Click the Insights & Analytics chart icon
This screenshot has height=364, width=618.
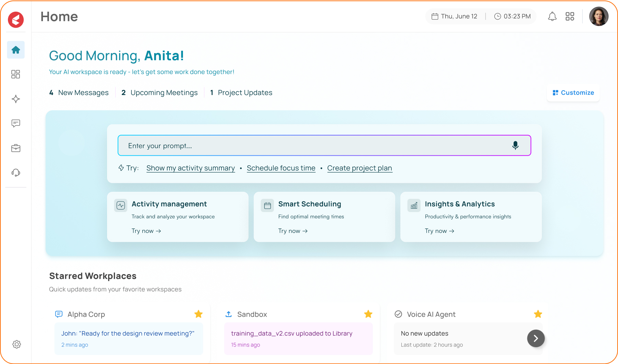[x=414, y=206]
